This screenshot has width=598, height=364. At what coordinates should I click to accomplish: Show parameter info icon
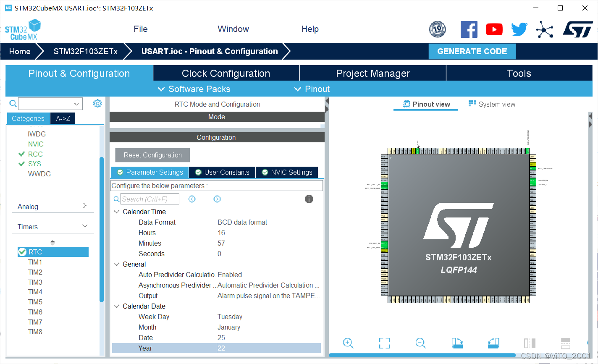(x=309, y=199)
